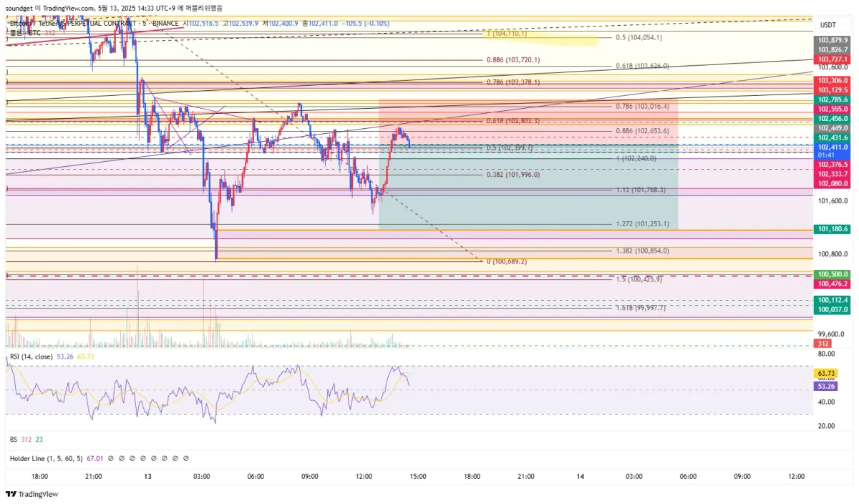Screen dimensions: 859x504
Task: Click the yellow RSI value tag 63.73
Action: (x=825, y=374)
